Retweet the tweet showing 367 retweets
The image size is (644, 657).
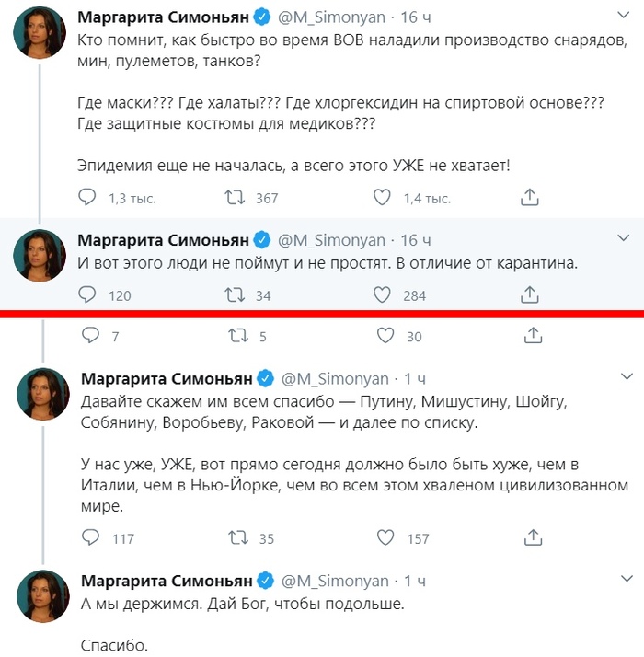pos(236,198)
